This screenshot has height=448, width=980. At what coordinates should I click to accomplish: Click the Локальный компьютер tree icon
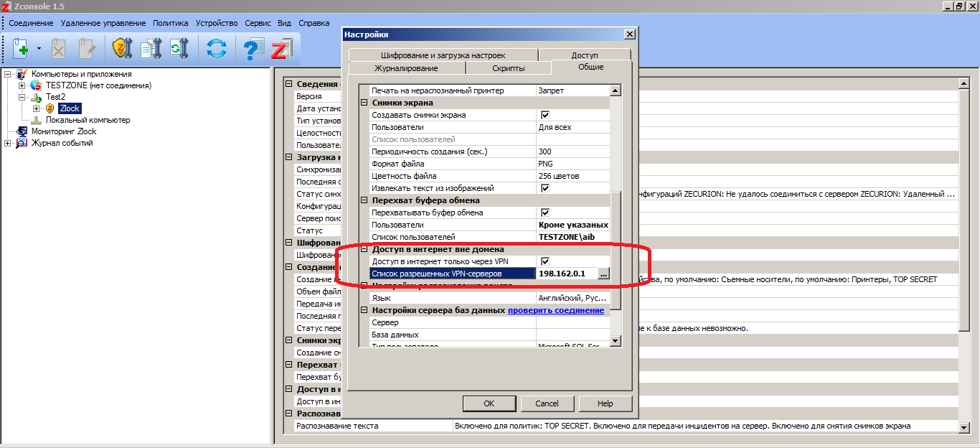click(x=36, y=120)
